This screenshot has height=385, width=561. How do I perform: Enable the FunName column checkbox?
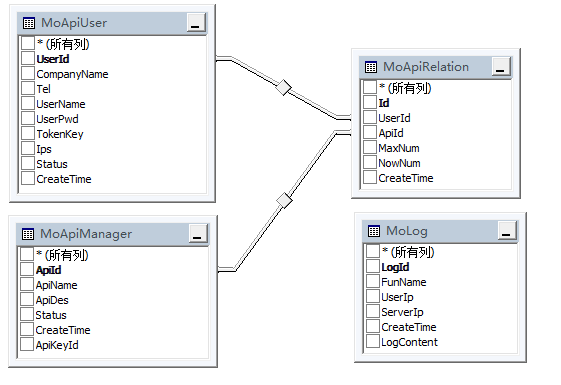372,281
